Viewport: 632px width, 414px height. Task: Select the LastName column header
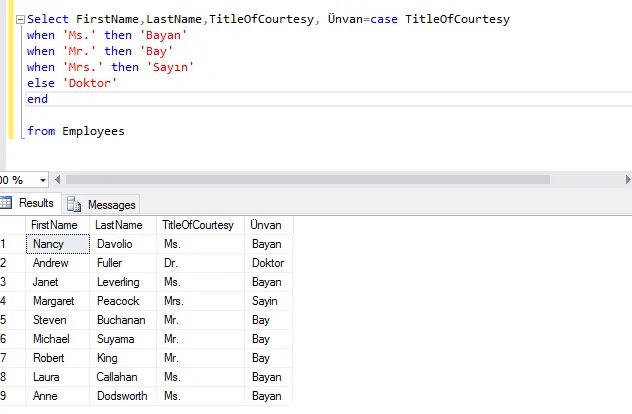click(123, 225)
